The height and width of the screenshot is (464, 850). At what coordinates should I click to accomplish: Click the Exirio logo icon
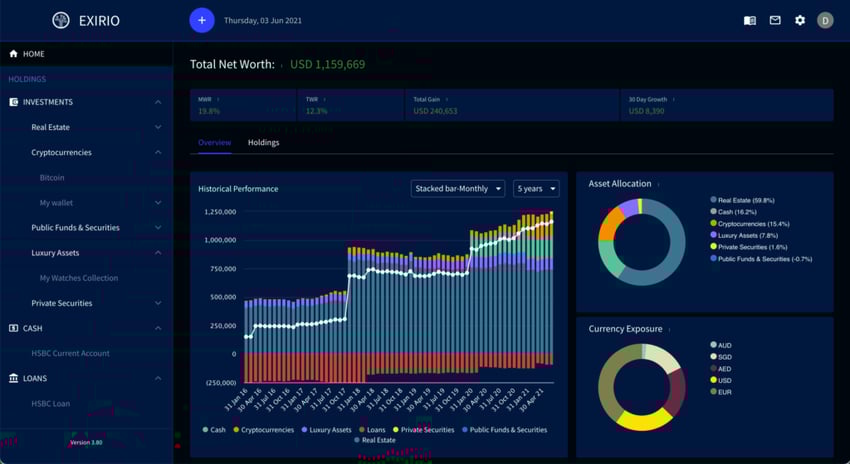(61, 20)
